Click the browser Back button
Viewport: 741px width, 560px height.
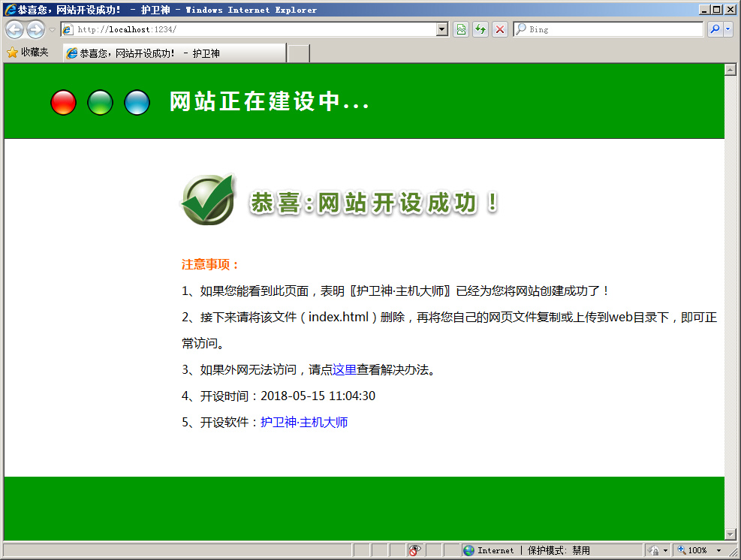pos(14,29)
